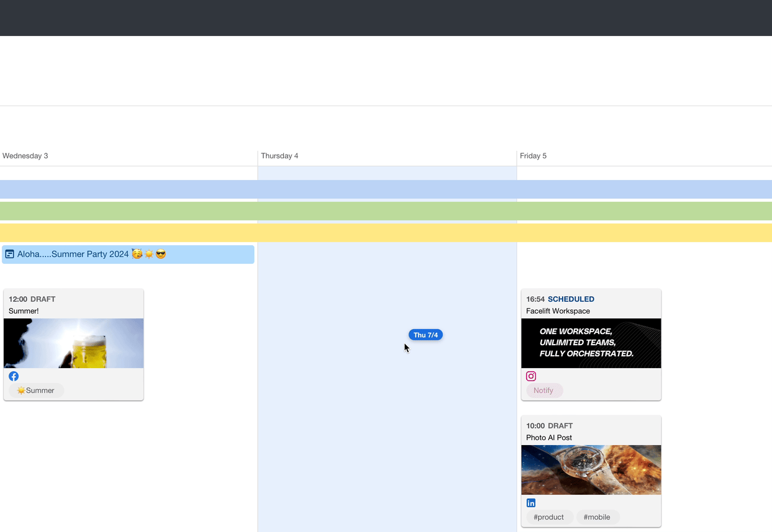Click the SCHEDULED status on Facelift Workspace
The image size is (772, 532).
pos(571,299)
